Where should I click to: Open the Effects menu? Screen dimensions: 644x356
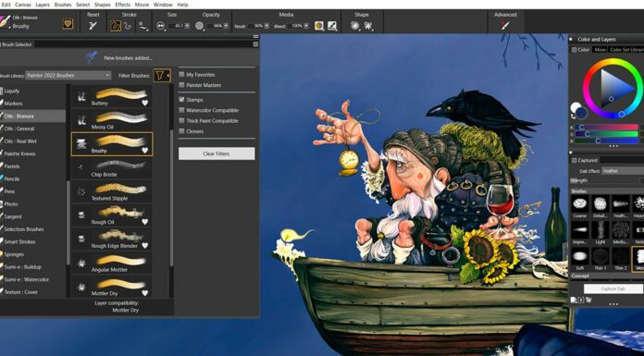click(122, 5)
